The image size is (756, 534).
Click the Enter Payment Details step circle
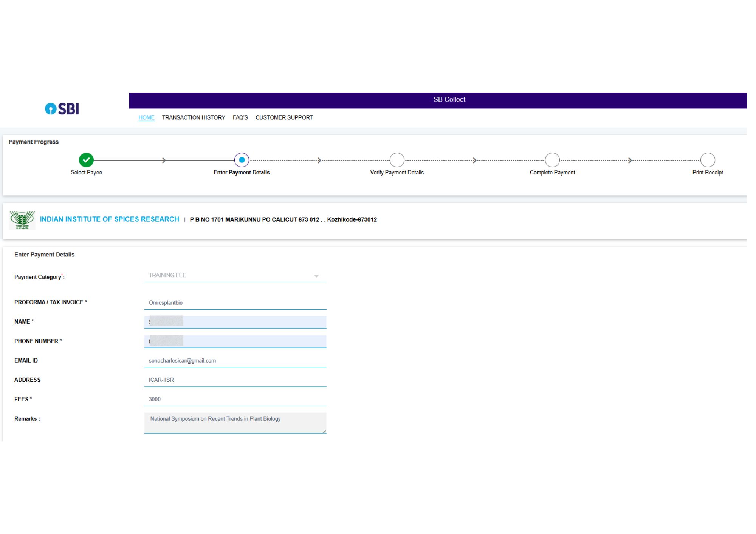tap(242, 160)
